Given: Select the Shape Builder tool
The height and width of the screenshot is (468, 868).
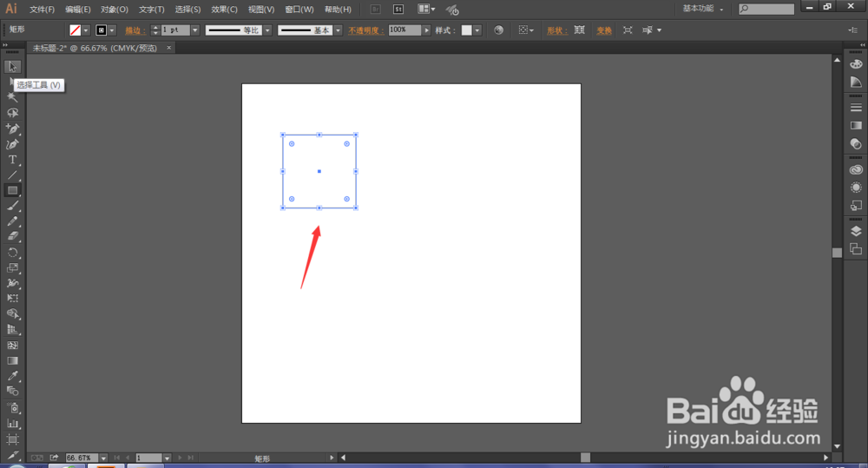Looking at the screenshot, I should coord(12,314).
